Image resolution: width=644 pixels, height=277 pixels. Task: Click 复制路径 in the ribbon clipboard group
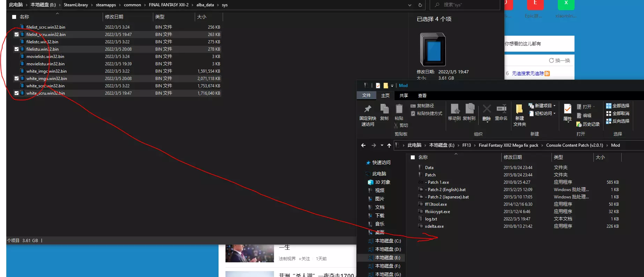(x=422, y=106)
